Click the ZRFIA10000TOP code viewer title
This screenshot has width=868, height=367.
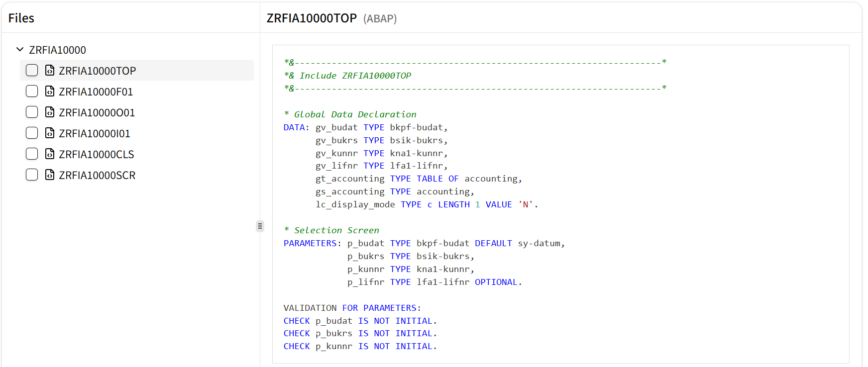pyautogui.click(x=312, y=18)
